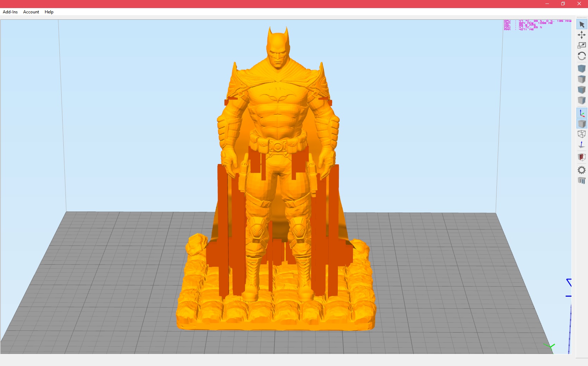Open the Help menu
588x366 pixels.
tap(49, 12)
